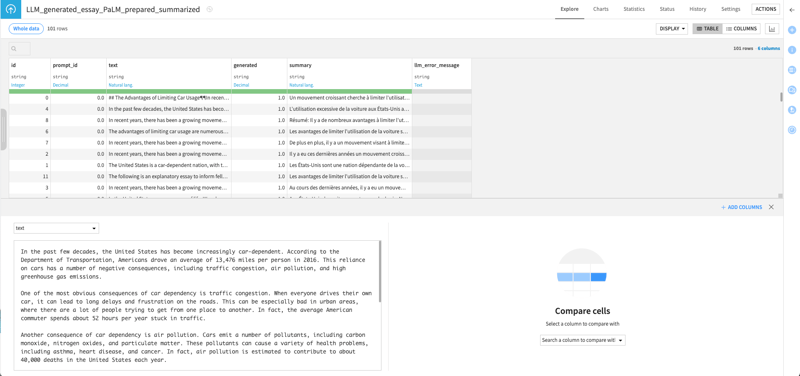Switch to the Statistics tab

(634, 9)
